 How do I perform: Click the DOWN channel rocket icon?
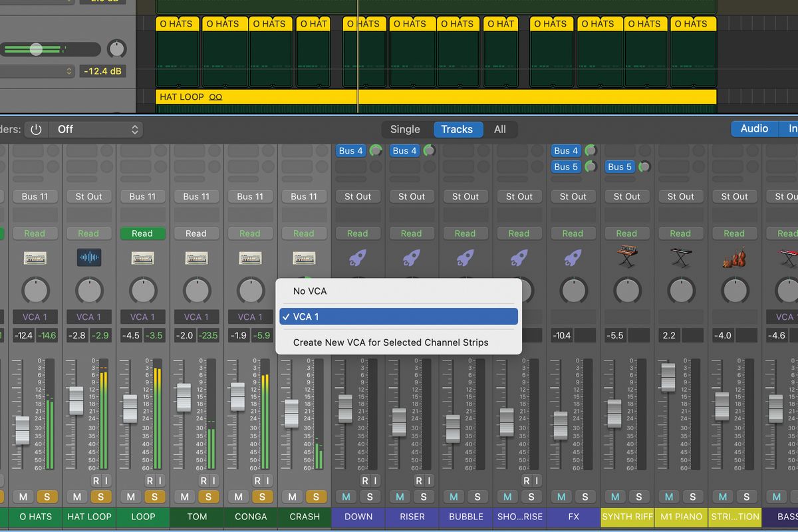(x=358, y=258)
